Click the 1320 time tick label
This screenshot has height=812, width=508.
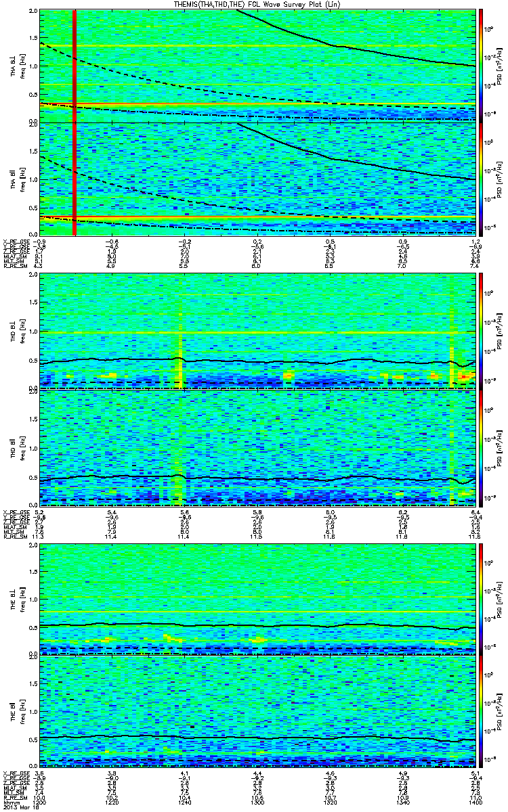(x=331, y=802)
